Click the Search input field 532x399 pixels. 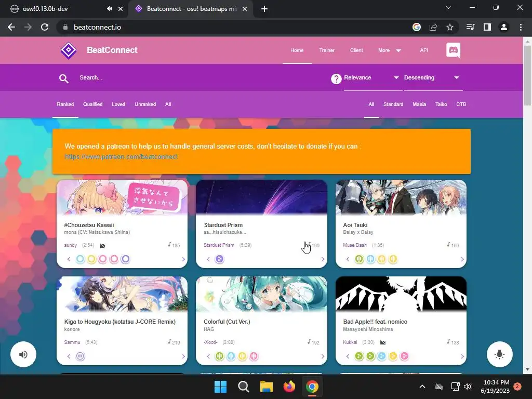[x=200, y=78]
